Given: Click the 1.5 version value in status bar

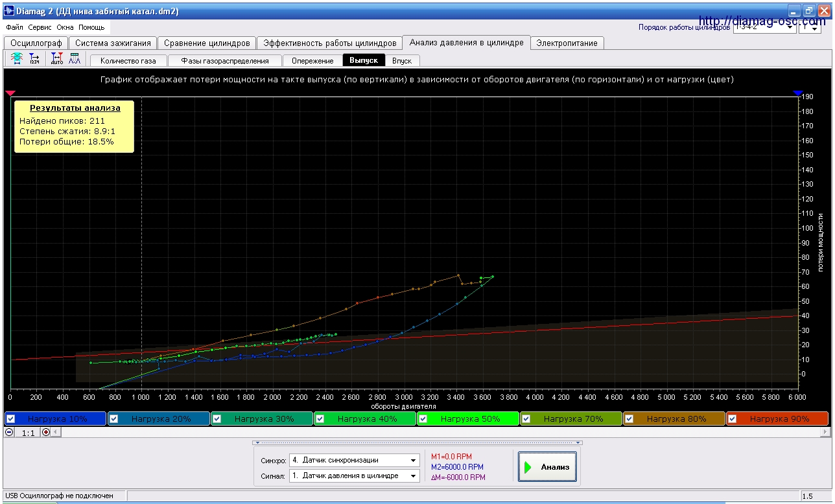Looking at the screenshot, I should (x=808, y=496).
